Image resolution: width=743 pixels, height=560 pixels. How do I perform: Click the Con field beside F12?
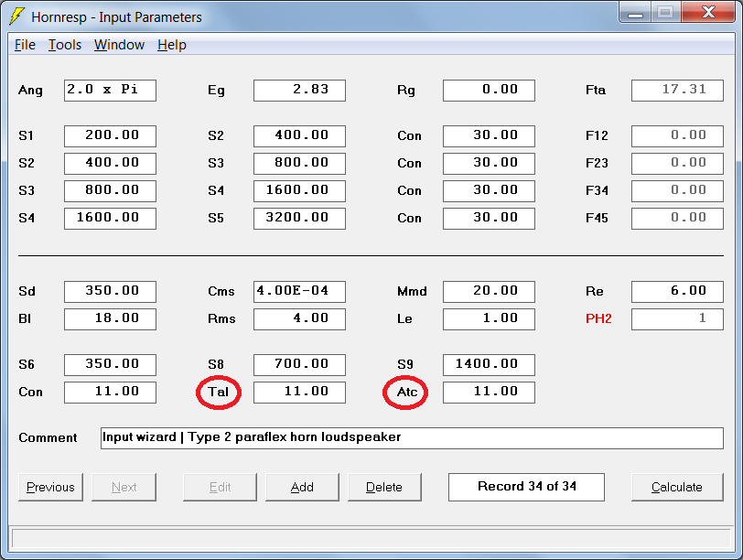pyautogui.click(x=489, y=136)
